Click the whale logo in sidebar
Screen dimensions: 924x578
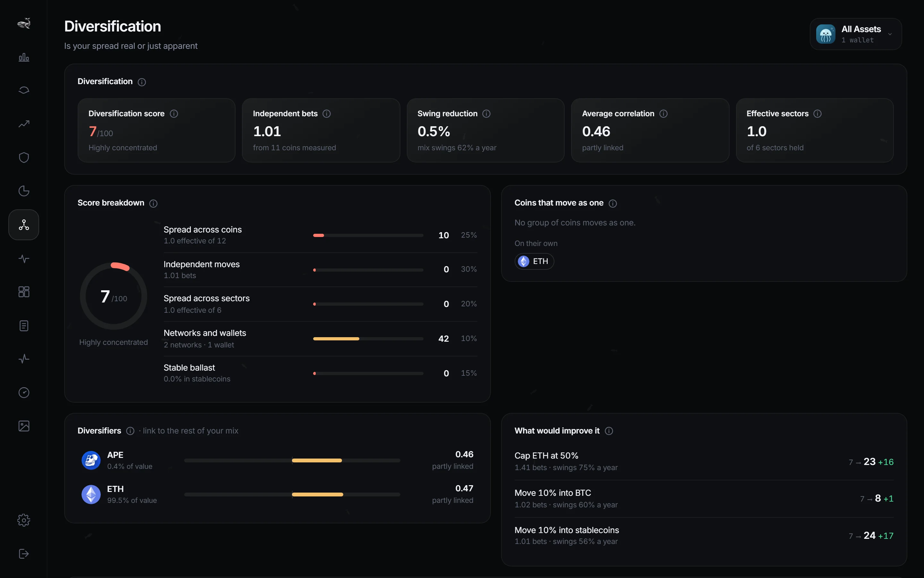(x=24, y=23)
